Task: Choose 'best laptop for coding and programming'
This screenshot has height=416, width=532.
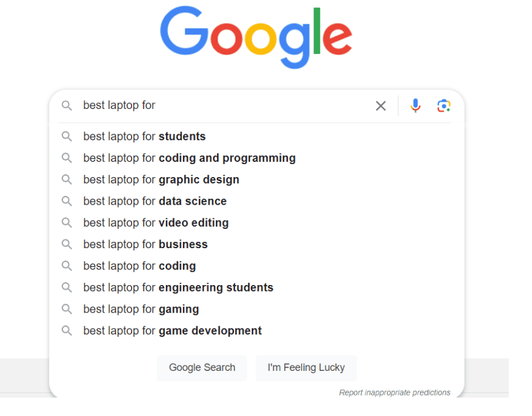Action: pyautogui.click(x=189, y=158)
